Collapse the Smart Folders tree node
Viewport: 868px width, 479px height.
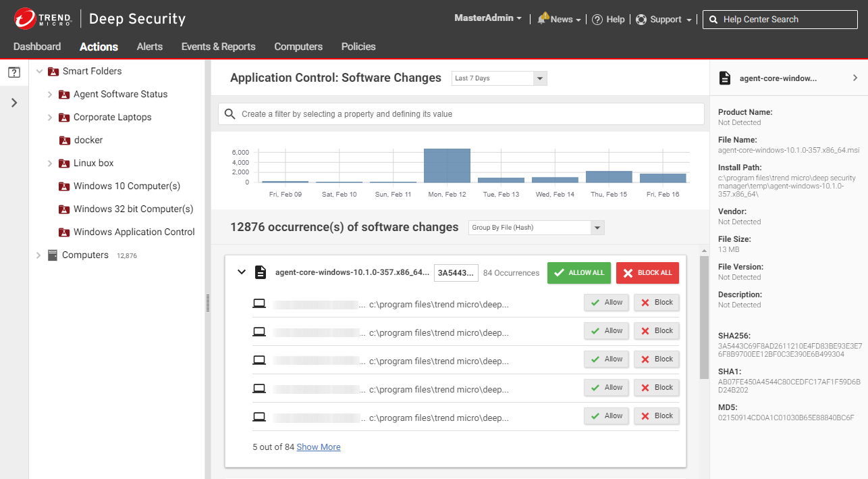(x=39, y=72)
